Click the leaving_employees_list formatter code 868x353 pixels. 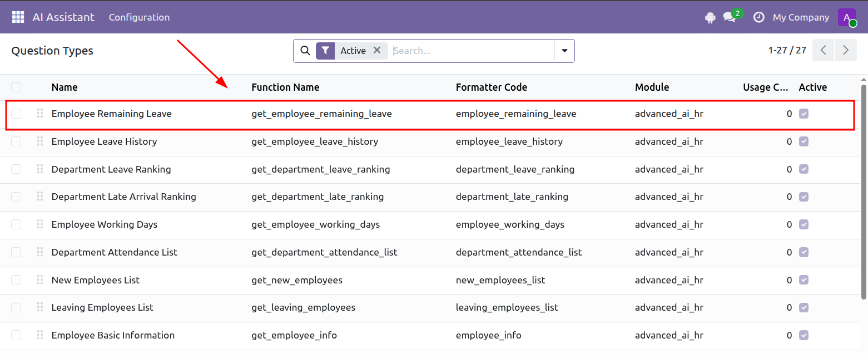507,307
